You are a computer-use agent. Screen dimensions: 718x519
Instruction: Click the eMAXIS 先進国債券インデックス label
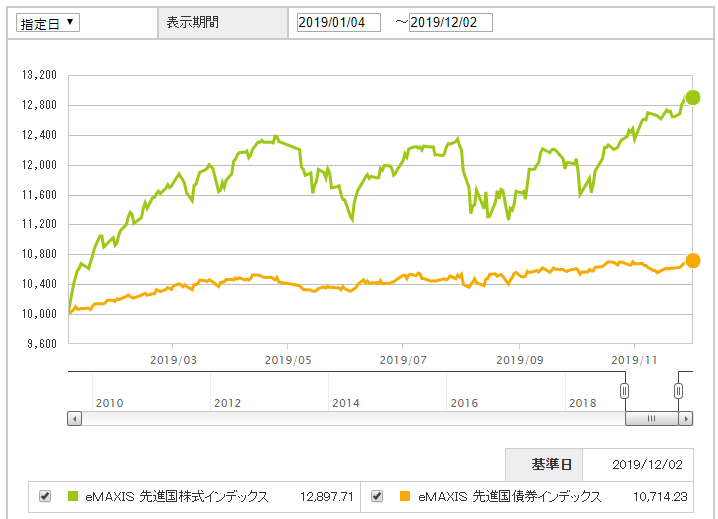tap(510, 497)
